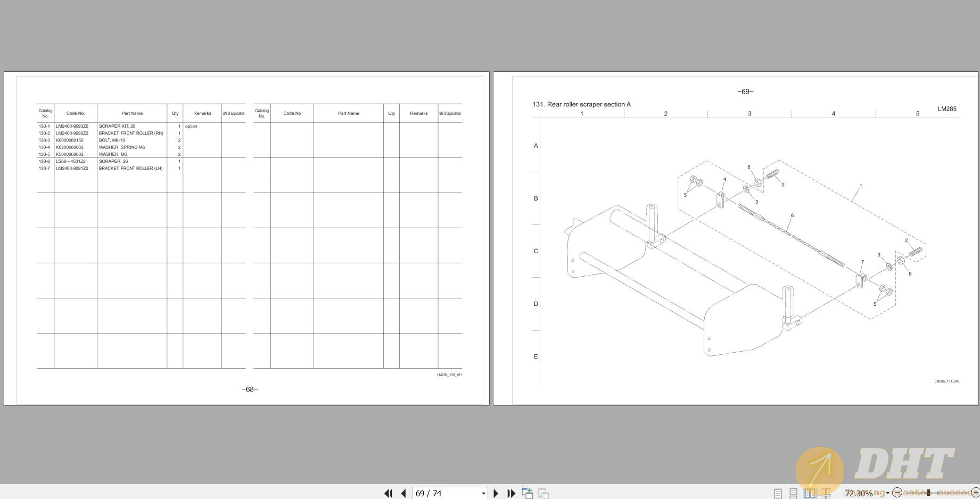
Task: Click the zoom out minus button
Action: [x=896, y=493]
